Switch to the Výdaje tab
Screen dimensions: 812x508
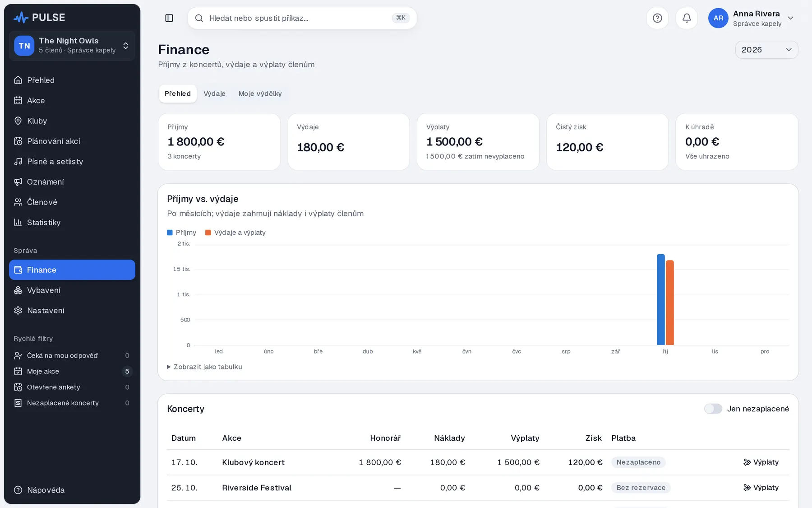214,93
